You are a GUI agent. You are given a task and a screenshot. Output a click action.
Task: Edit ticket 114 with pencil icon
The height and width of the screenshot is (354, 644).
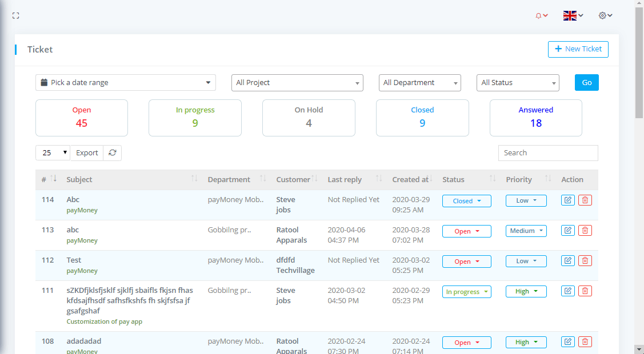click(x=567, y=200)
